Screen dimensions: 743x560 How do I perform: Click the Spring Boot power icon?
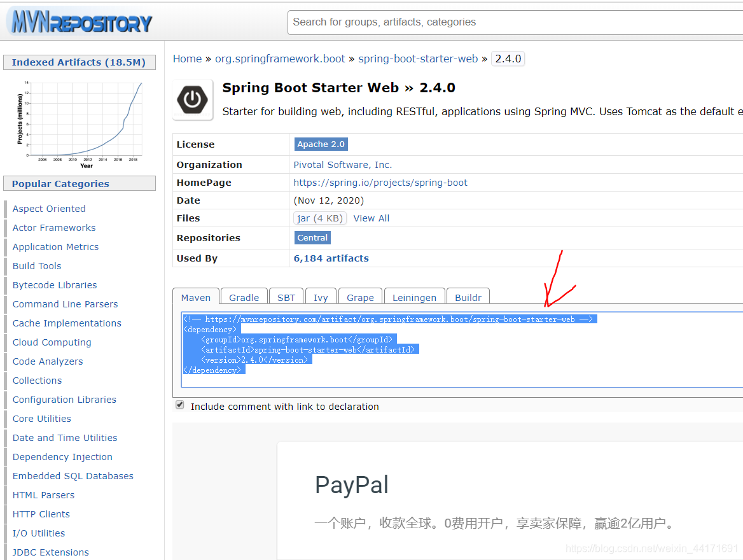point(192,99)
